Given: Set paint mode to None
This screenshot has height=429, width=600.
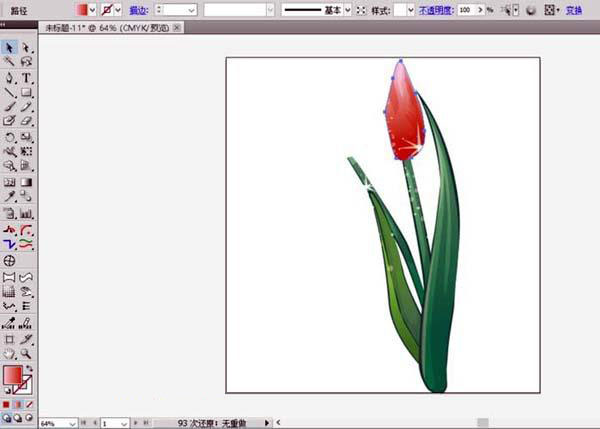Looking at the screenshot, I should [x=27, y=405].
